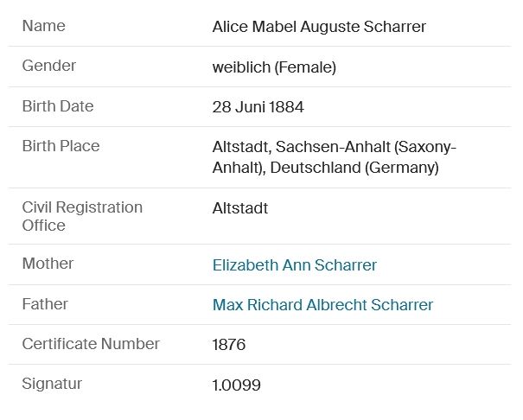Select the weiblich (Female) gender value
The height and width of the screenshot is (420, 523).
(274, 67)
